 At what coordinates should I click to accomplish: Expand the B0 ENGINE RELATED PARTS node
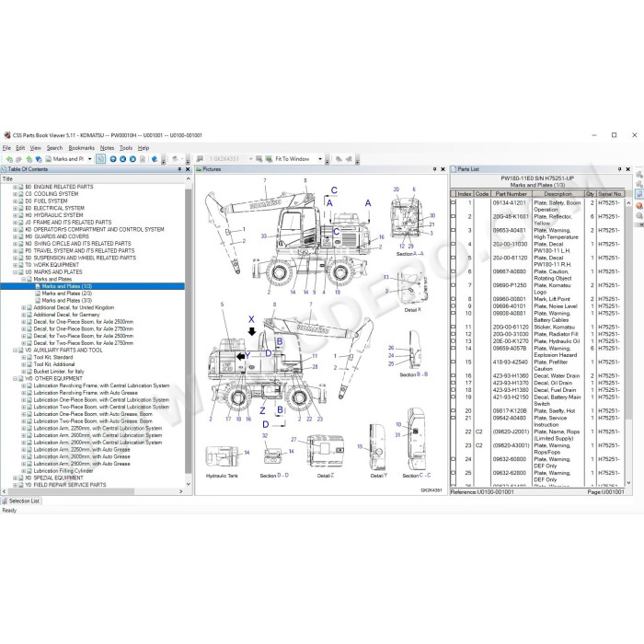[15, 187]
